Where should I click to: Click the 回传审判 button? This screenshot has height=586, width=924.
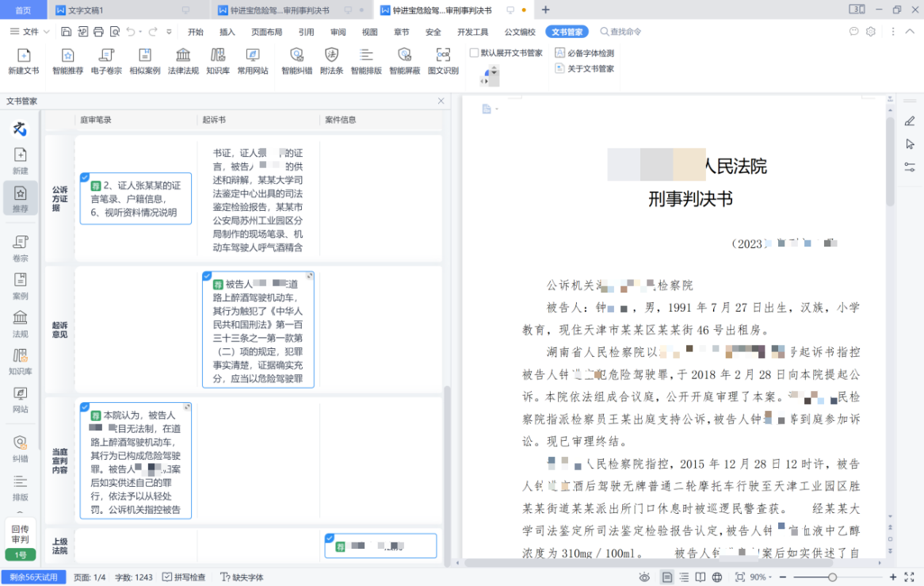pyautogui.click(x=20, y=533)
